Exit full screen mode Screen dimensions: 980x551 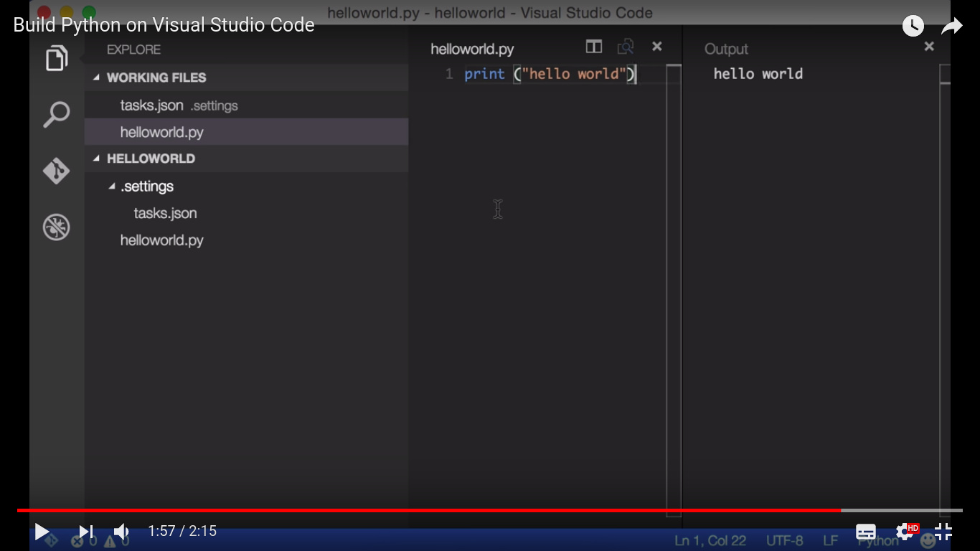pyautogui.click(x=943, y=532)
